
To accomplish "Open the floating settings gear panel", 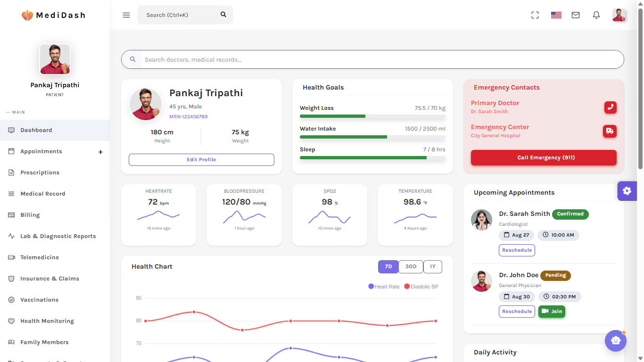I will click(627, 191).
